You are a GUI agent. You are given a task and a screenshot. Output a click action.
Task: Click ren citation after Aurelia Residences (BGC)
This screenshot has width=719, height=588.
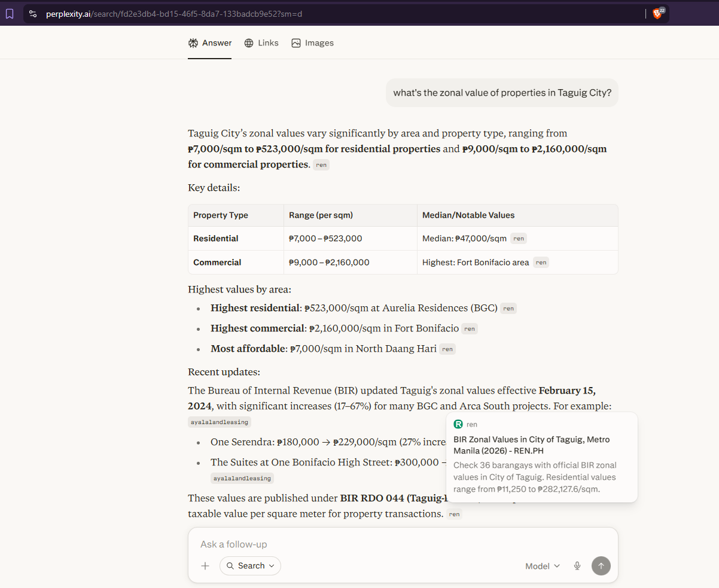pos(508,309)
